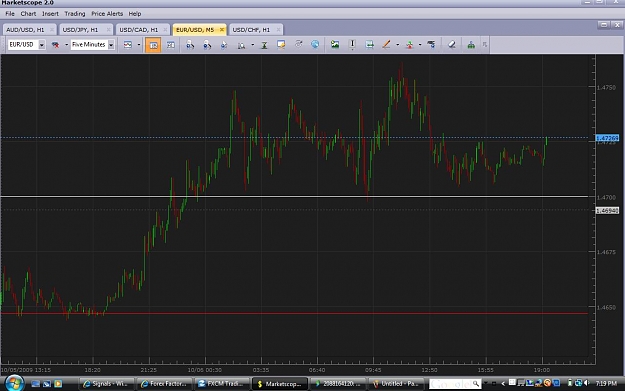Screen dimensions: 625x391
Task: Close the EUR/USD, M5 tab
Action: (x=222, y=30)
